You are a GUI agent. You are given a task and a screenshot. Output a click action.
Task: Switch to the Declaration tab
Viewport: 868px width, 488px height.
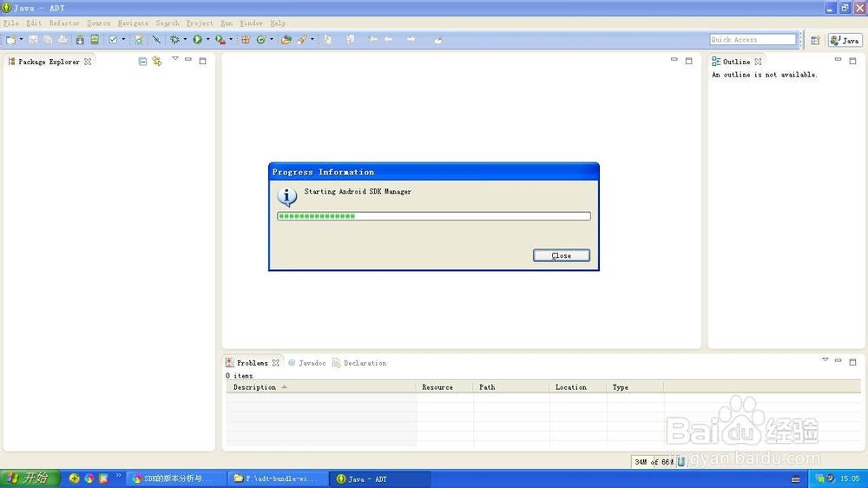[x=359, y=363]
